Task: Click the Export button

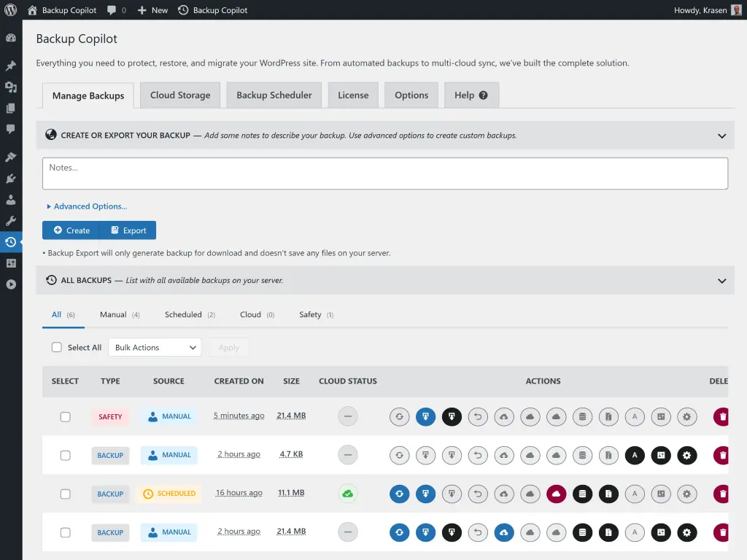Action: click(x=128, y=230)
